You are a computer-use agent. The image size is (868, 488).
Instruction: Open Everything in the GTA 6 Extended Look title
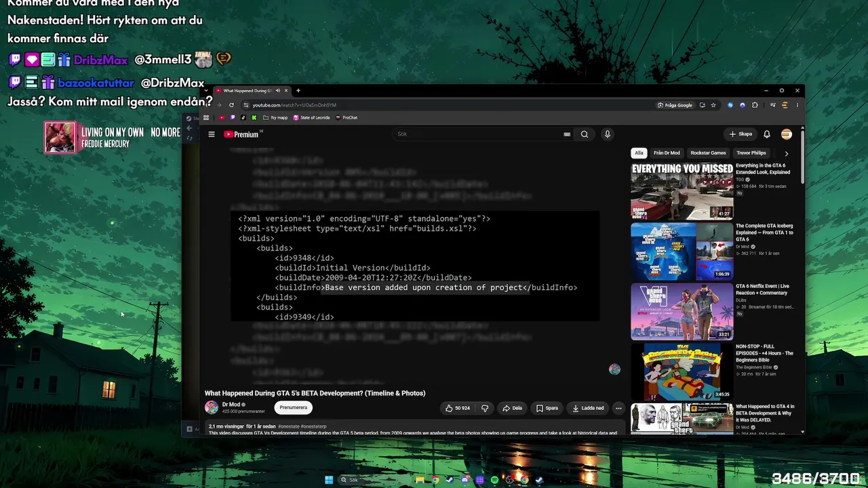click(x=763, y=169)
